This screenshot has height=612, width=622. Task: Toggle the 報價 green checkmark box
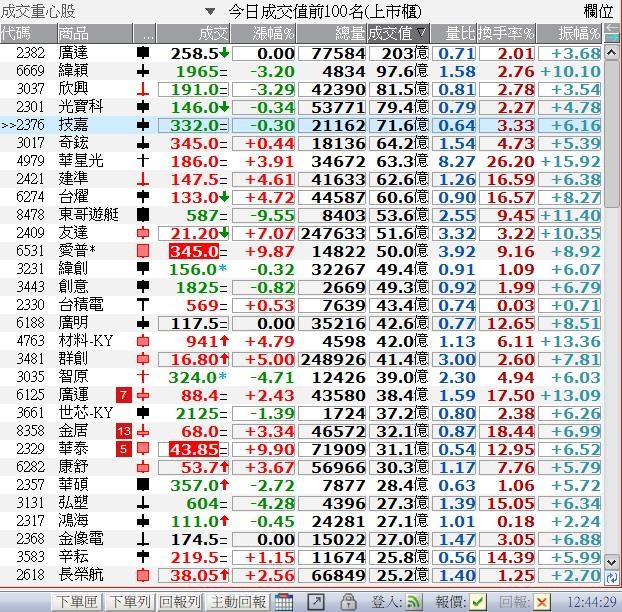(478, 601)
